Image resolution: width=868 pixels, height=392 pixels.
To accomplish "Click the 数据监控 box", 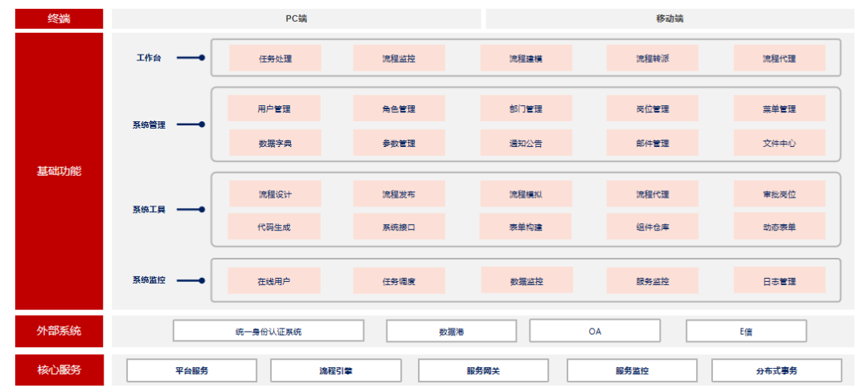I will click(x=526, y=280).
